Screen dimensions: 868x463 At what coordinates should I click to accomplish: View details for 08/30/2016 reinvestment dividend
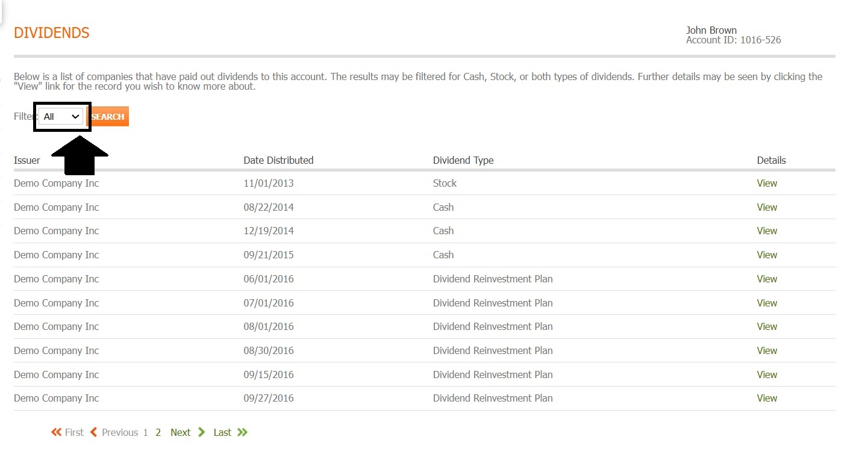(767, 350)
